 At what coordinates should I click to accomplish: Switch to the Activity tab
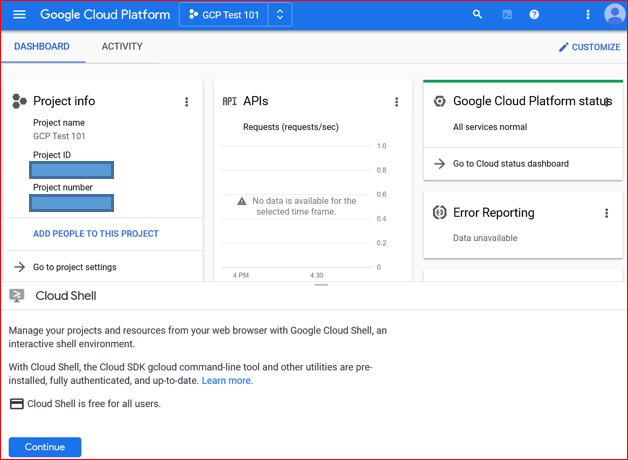pos(122,47)
